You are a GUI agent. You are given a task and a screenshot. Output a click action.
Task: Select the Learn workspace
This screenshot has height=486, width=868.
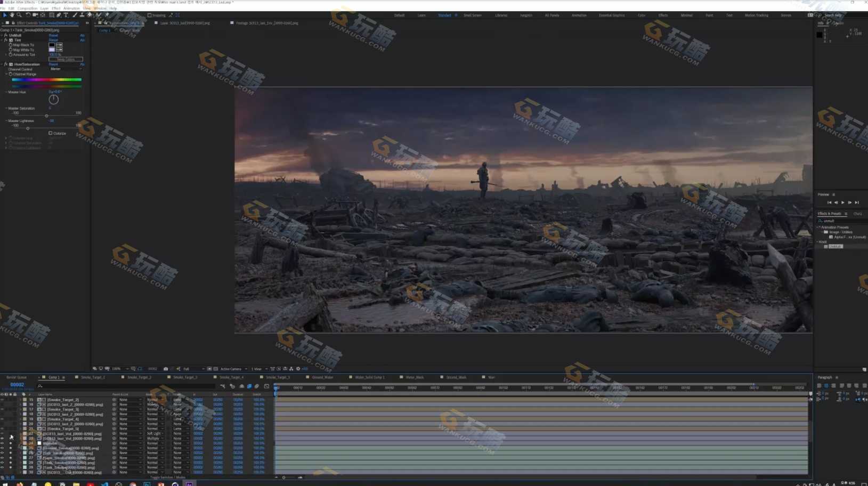tap(421, 15)
